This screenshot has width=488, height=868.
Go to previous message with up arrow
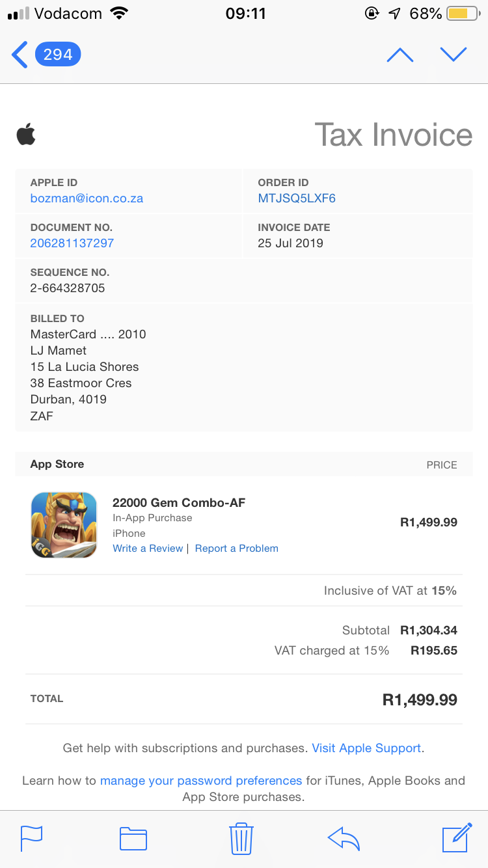[x=400, y=55]
